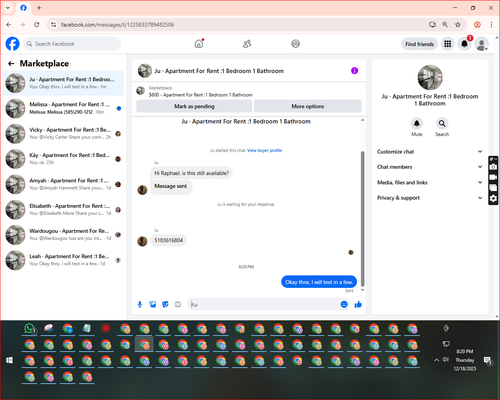Click the chat scrollbar thumb
Viewport: 500px width, 400px height.
pyautogui.click(x=363, y=218)
